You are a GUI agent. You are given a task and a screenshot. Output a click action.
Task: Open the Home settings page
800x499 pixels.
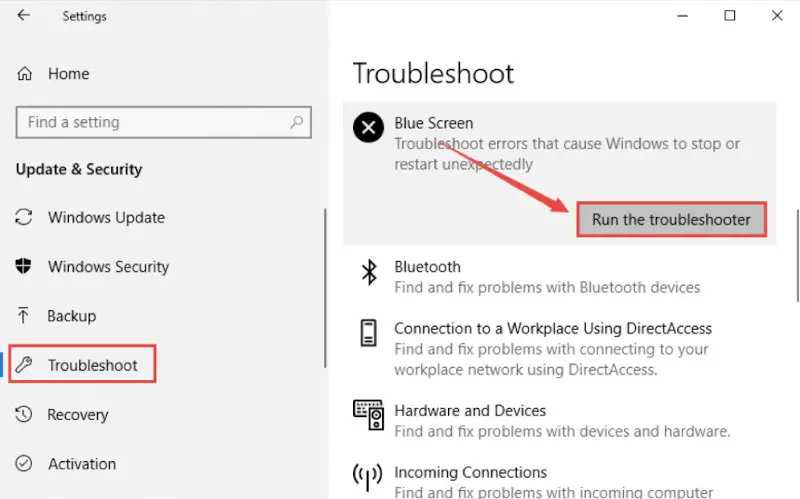pyautogui.click(x=69, y=74)
